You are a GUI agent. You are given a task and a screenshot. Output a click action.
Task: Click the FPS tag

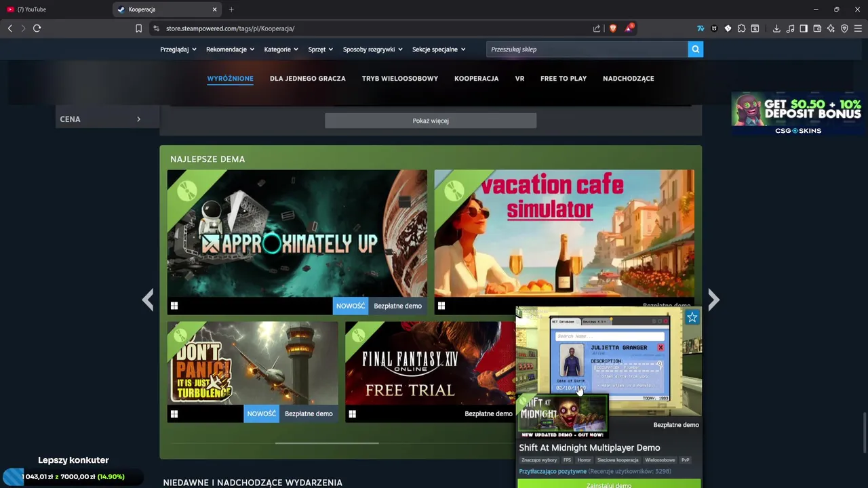pos(567,460)
